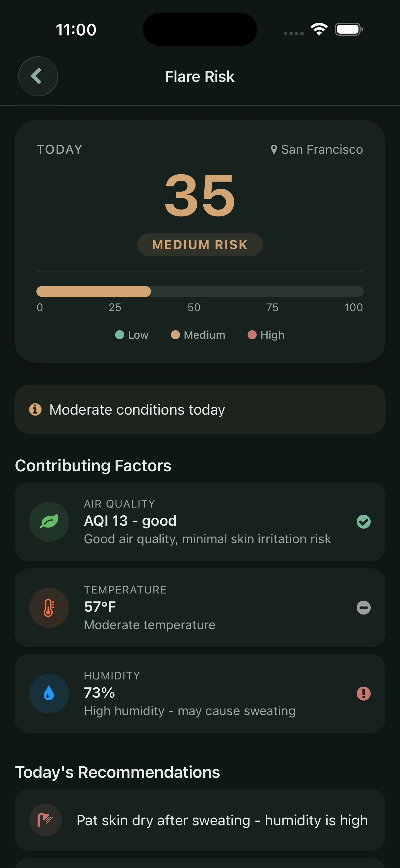Select the High risk legend dot
Screen dimensions: 400x868
252,335
